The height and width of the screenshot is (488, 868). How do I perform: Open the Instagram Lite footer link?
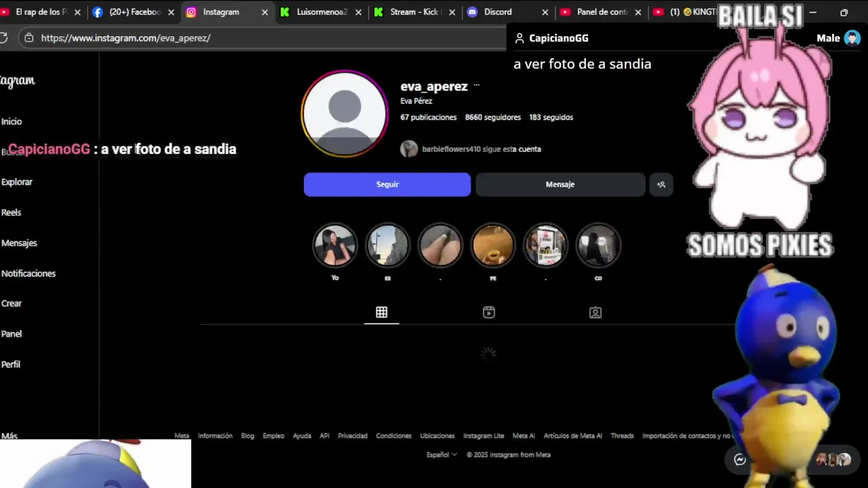pos(484,436)
